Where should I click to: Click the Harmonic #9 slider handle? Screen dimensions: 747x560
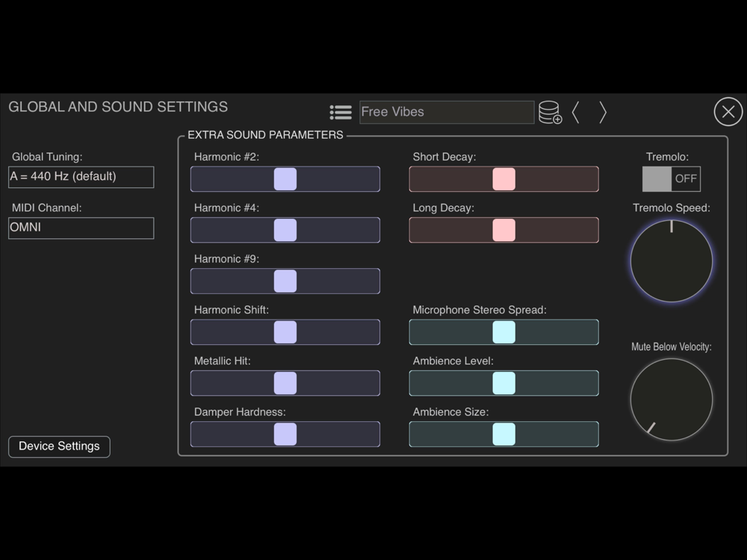[285, 281]
